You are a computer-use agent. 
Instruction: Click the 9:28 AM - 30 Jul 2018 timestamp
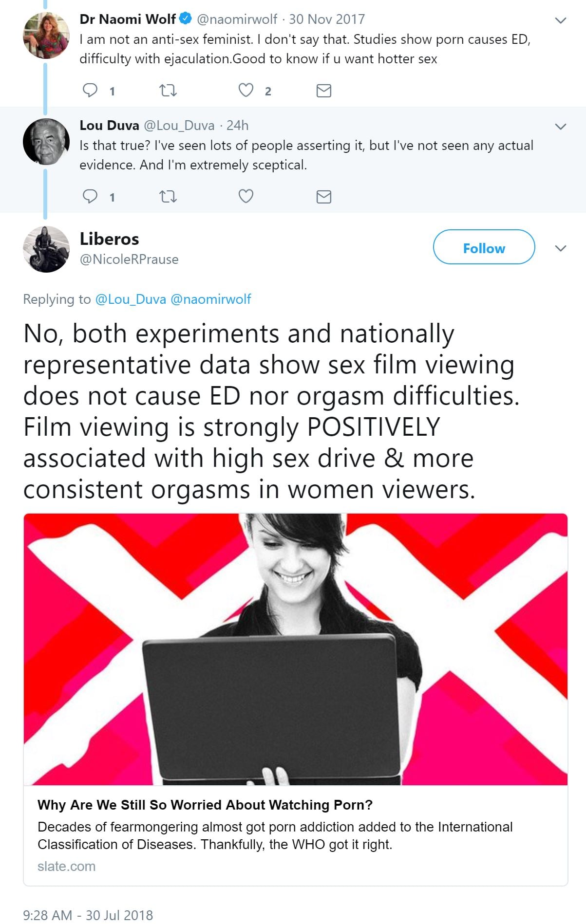click(88, 915)
